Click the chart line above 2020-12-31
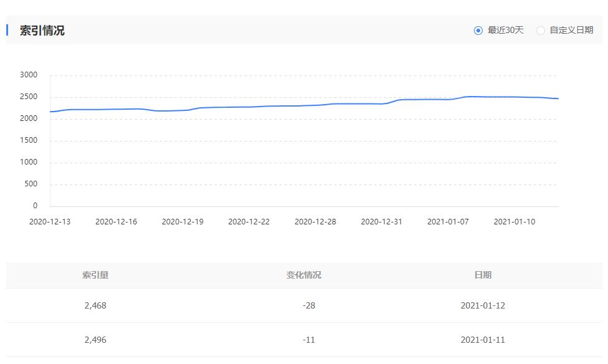608x364 pixels. click(382, 103)
